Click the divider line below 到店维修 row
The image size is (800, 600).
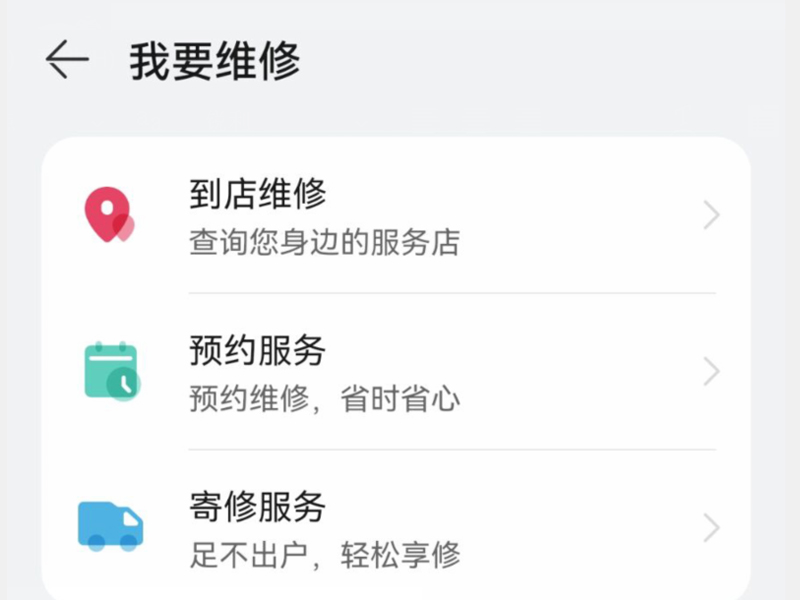(x=452, y=293)
